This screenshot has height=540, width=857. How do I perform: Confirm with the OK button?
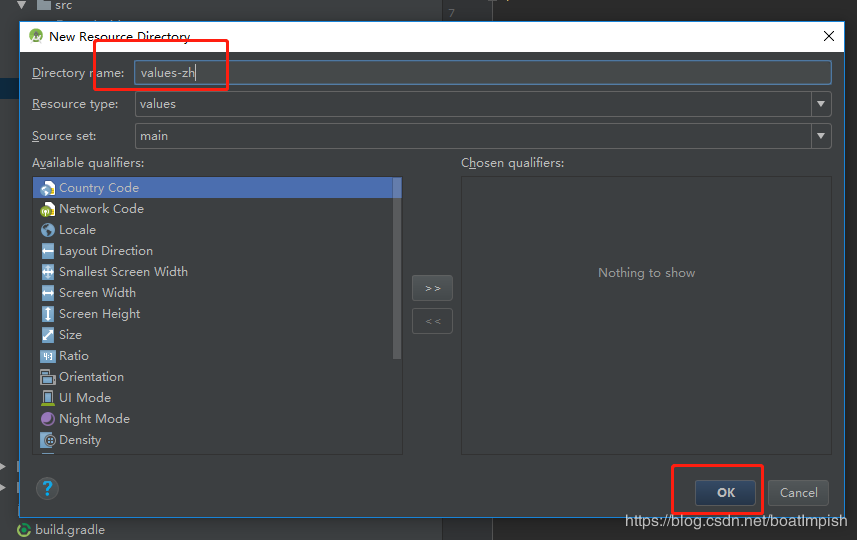click(725, 492)
